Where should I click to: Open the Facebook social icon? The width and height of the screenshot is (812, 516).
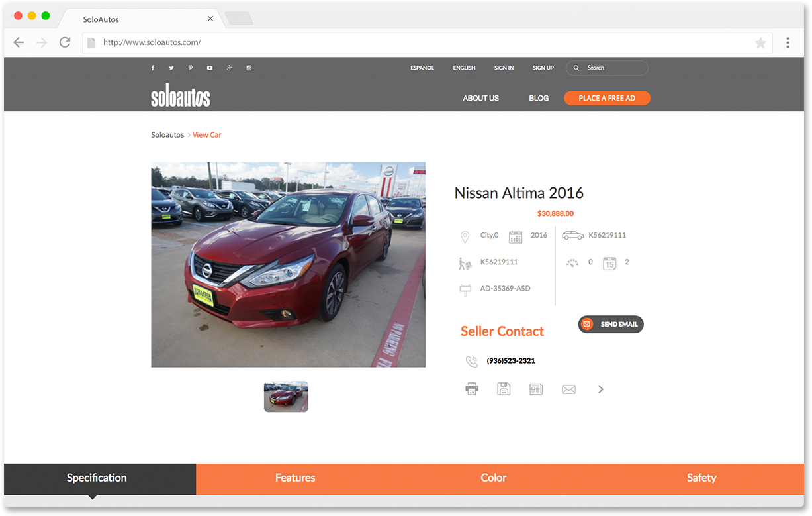click(x=153, y=68)
